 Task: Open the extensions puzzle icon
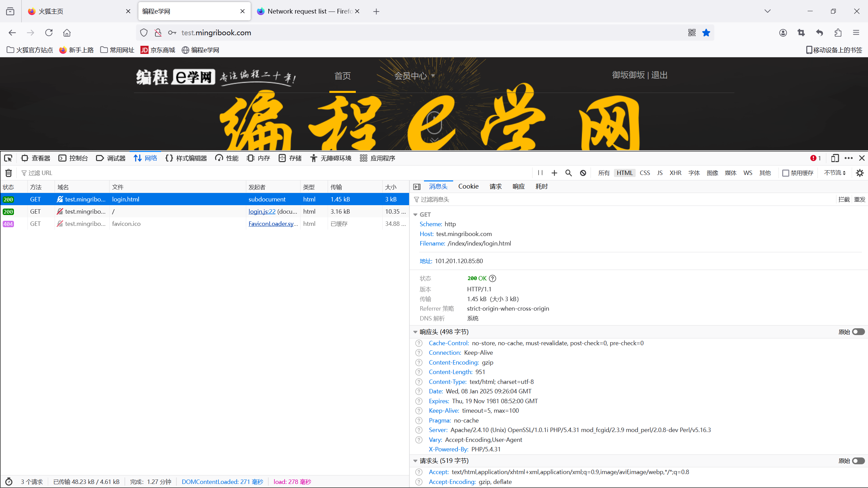(838, 33)
